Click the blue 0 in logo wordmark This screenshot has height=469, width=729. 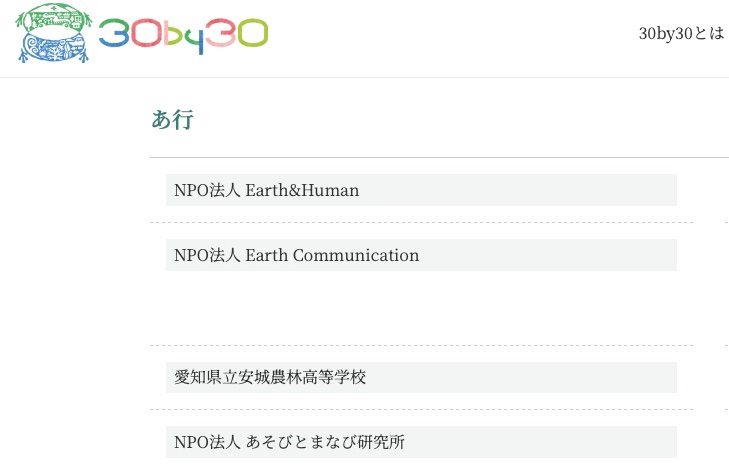[146, 34]
